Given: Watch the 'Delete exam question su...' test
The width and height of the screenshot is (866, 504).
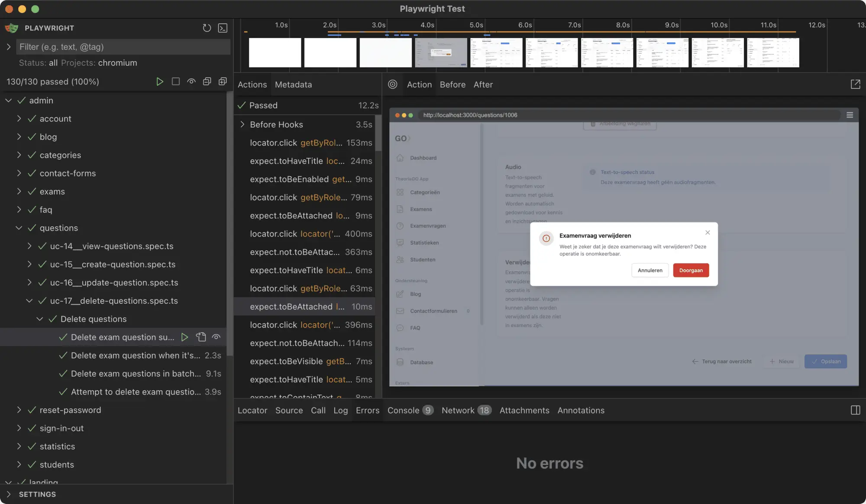Looking at the screenshot, I should click(x=216, y=337).
